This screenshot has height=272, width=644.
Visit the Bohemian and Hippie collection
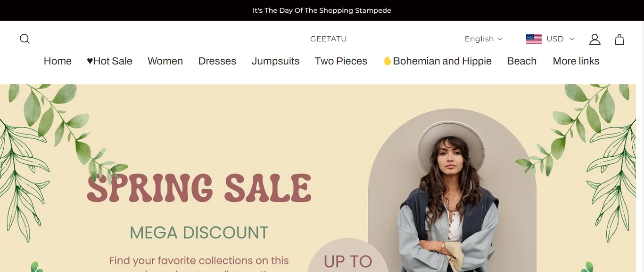437,61
